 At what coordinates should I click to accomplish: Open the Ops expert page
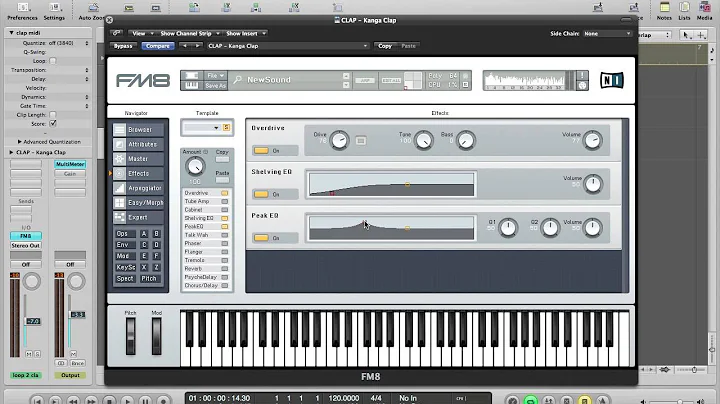(124, 234)
